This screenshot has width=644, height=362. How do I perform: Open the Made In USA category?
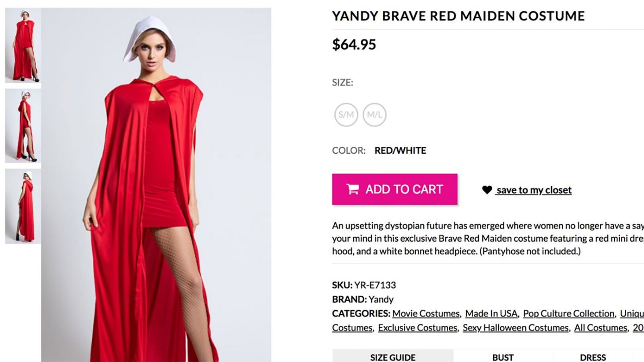point(491,313)
